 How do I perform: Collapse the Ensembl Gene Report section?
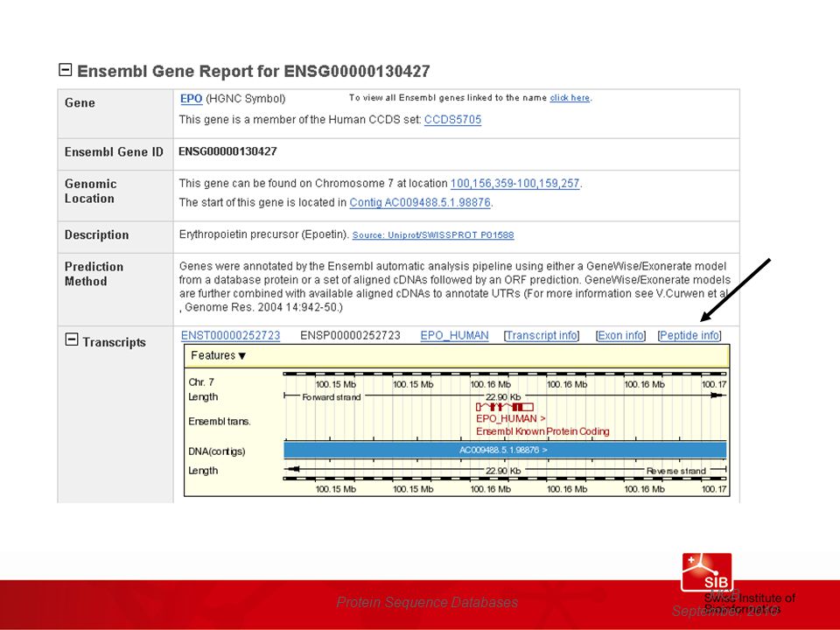[x=66, y=70]
